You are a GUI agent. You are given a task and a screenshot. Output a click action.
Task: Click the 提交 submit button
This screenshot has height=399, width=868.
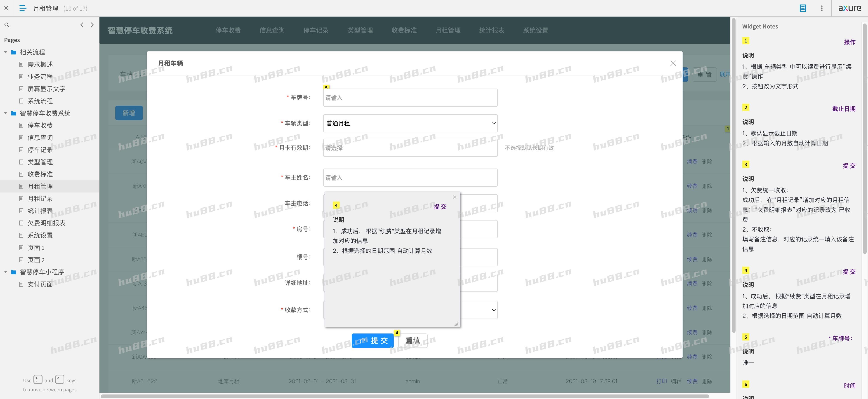coord(372,340)
